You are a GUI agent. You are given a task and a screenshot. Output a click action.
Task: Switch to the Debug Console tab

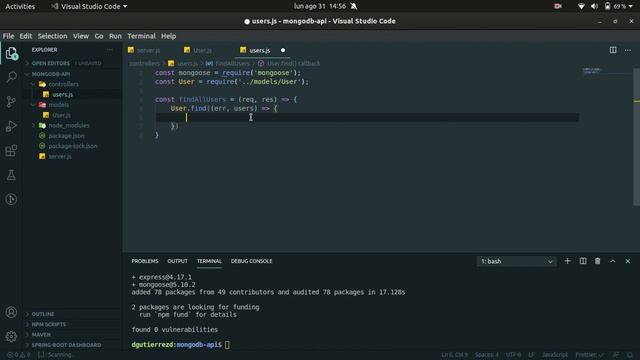tap(251, 261)
